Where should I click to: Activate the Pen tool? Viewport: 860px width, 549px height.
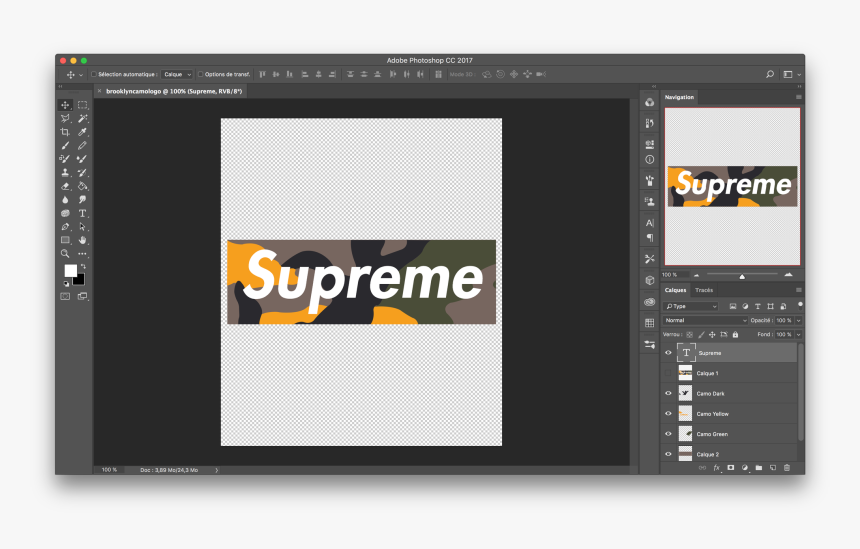point(65,227)
